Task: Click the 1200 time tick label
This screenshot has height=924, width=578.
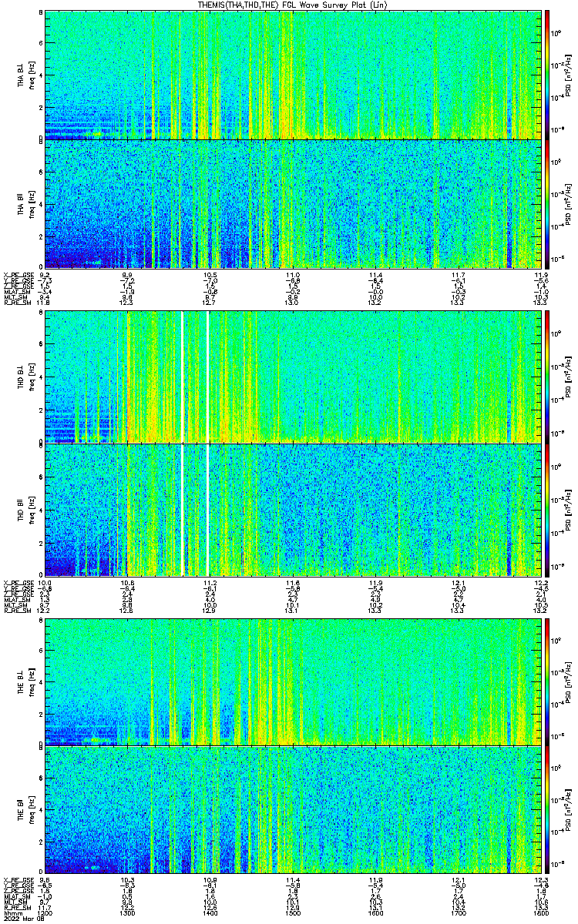Action: tap(45, 912)
